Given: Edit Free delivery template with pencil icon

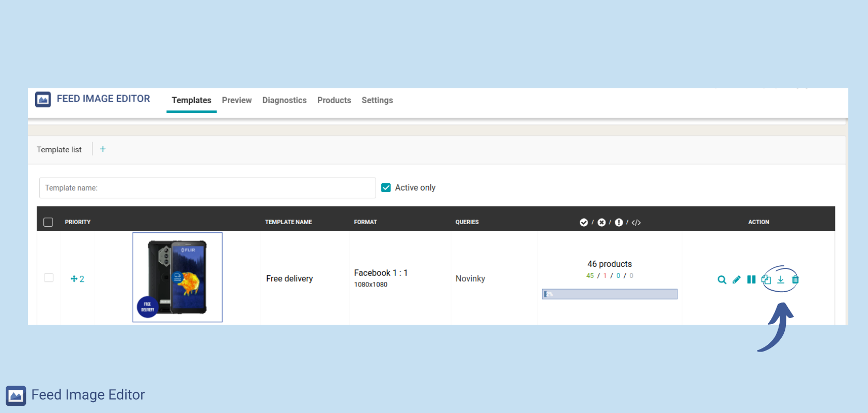Looking at the screenshot, I should [736, 279].
